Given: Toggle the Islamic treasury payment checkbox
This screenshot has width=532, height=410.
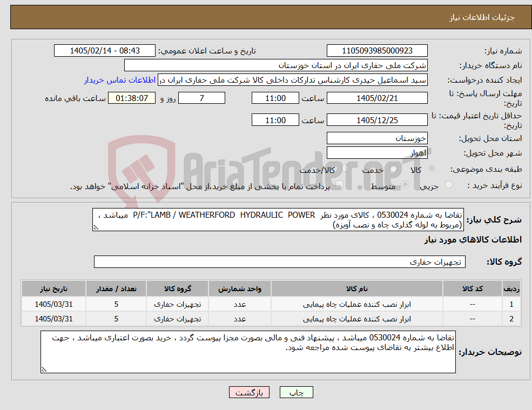Looking at the screenshot, I should tap(339, 185).
